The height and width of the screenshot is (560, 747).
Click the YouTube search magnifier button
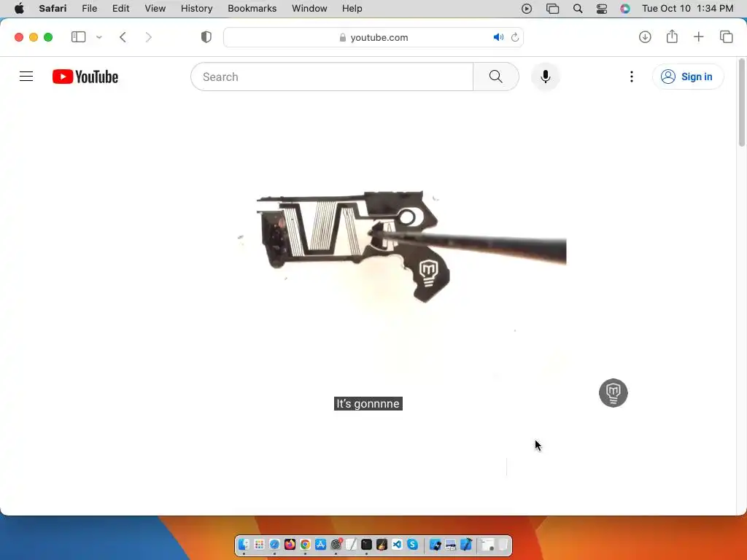[495, 77]
